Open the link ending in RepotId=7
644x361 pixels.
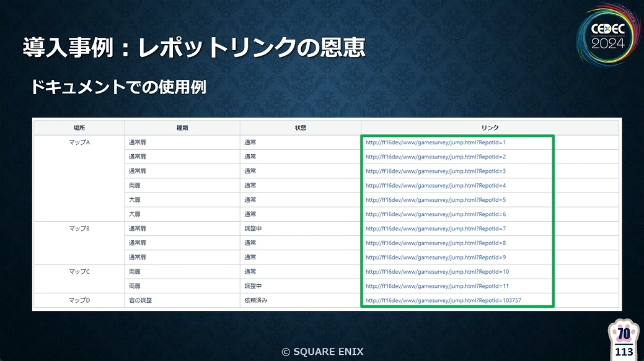435,228
